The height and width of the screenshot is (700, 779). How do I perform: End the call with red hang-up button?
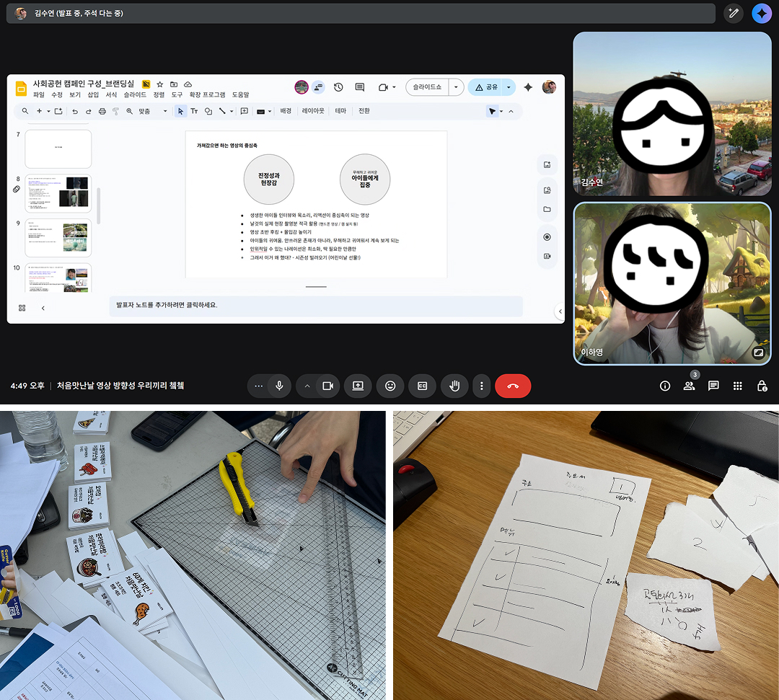pos(513,386)
